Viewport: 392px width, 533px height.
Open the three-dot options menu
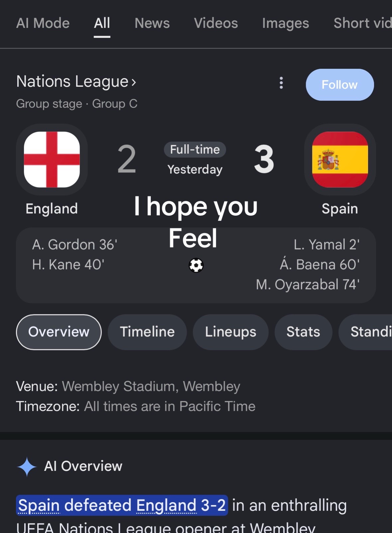pyautogui.click(x=281, y=83)
